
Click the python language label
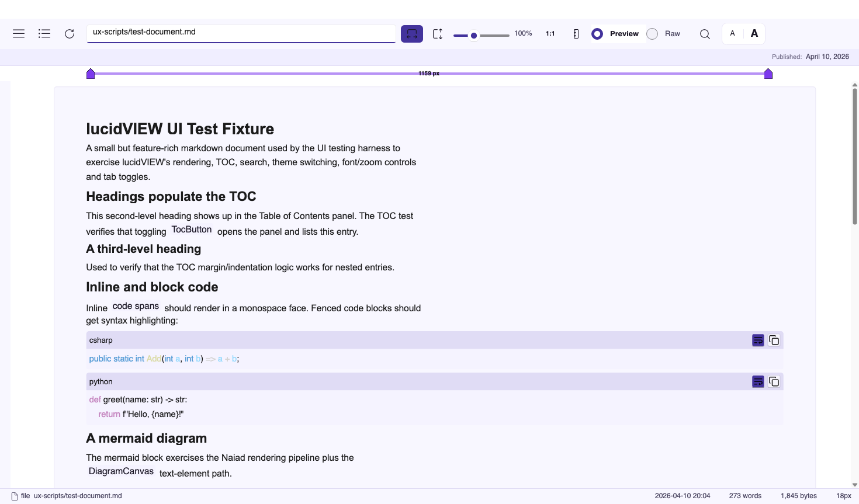pos(101,382)
